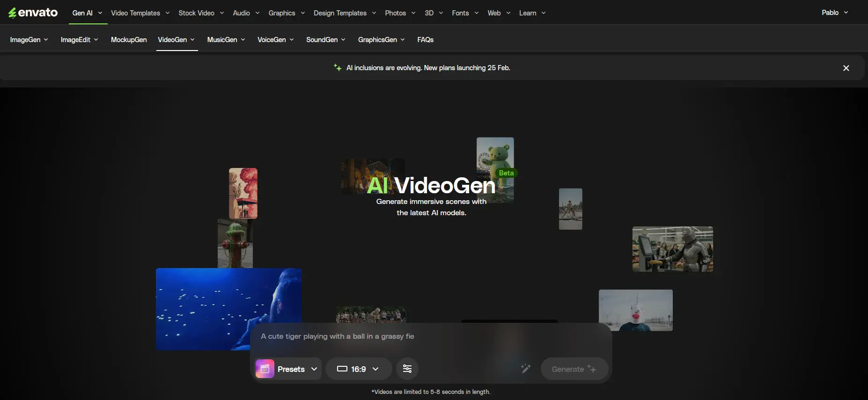The width and height of the screenshot is (868, 400).
Task: Dismiss the AI inclusions announcement banner
Action: [846, 68]
